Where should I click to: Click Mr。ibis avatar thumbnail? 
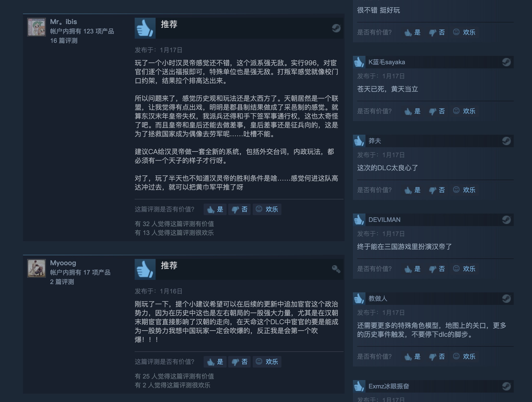pos(37,27)
